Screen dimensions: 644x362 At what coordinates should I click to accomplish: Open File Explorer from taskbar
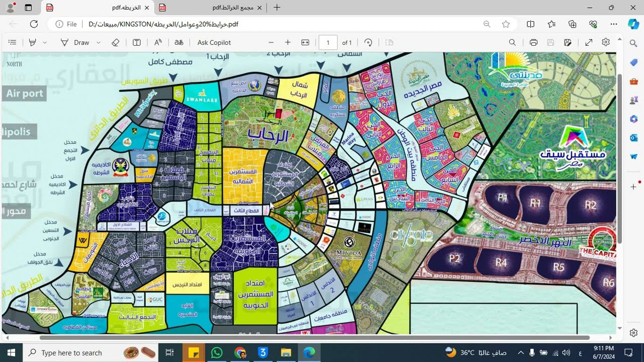pyautogui.click(x=286, y=352)
